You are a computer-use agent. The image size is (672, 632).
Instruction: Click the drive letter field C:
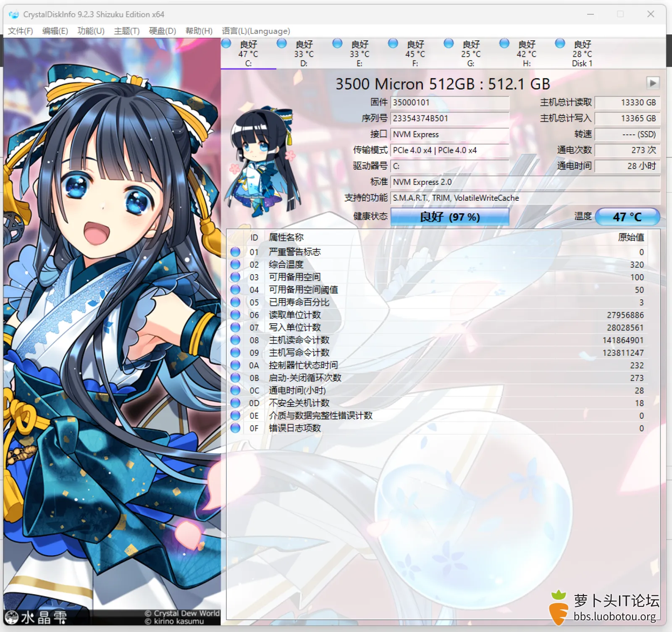coord(450,166)
